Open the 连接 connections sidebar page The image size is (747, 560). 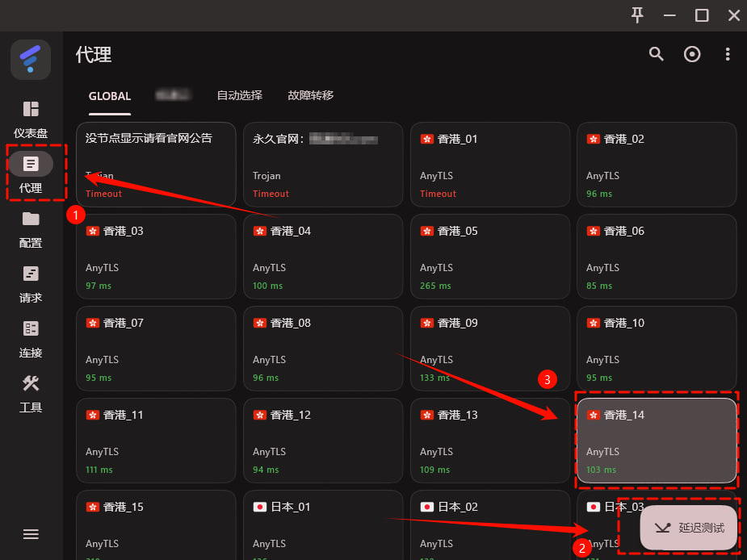pyautogui.click(x=31, y=339)
